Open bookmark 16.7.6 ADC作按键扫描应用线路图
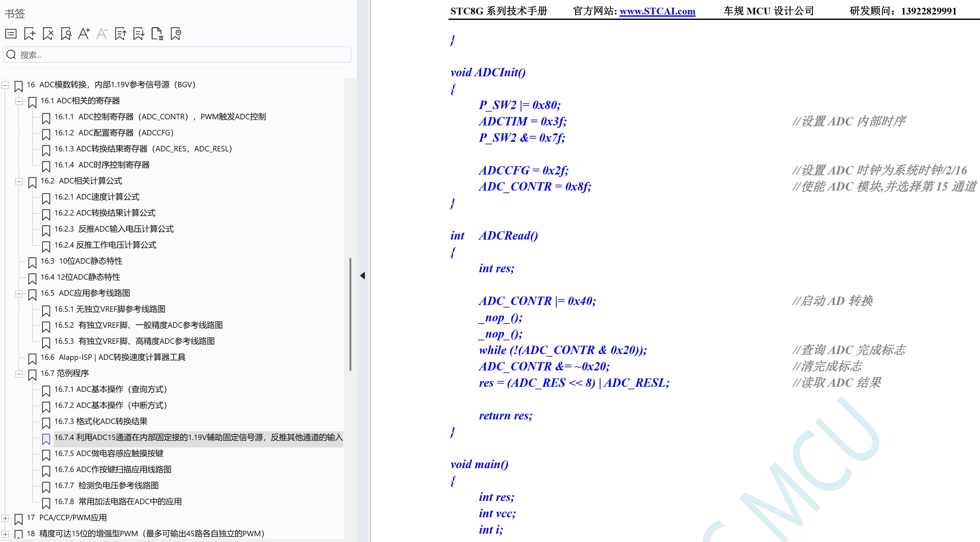The height and width of the screenshot is (542, 980). (113, 469)
